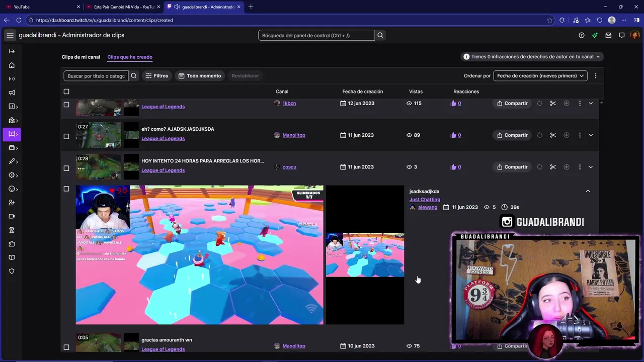
Task: Open the 'Todo momento' date range picker
Action: (x=200, y=76)
